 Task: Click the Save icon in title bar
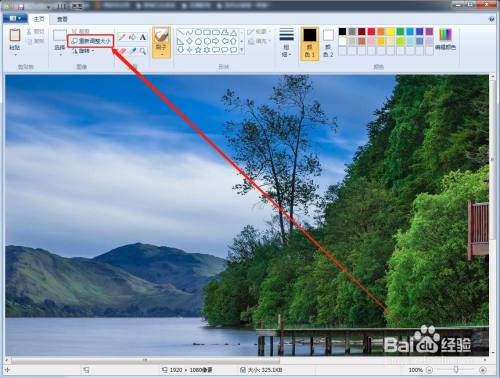(x=21, y=6)
